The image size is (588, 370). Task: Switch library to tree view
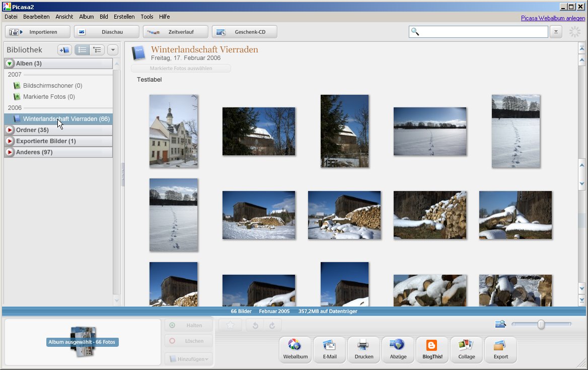click(97, 50)
